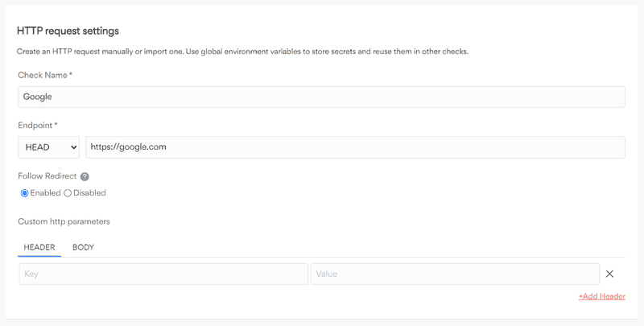Switch to the BODY tab

coord(83,247)
